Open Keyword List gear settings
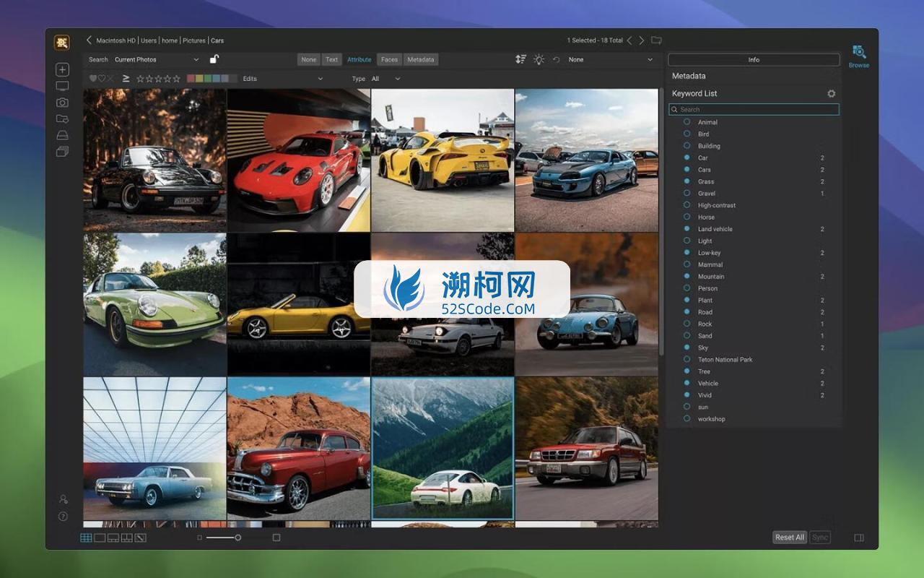Viewport: 924px width, 578px height. [x=831, y=93]
